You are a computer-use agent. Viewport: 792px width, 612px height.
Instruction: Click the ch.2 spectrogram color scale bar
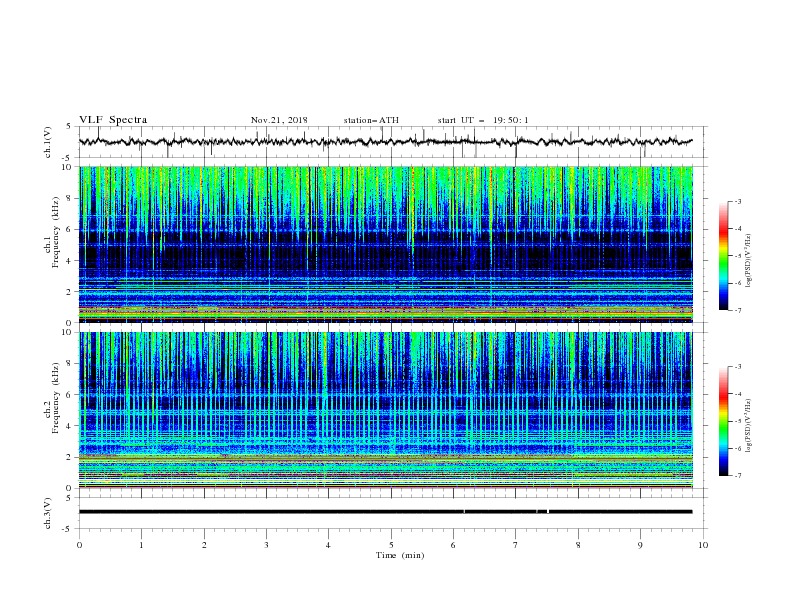click(x=723, y=421)
